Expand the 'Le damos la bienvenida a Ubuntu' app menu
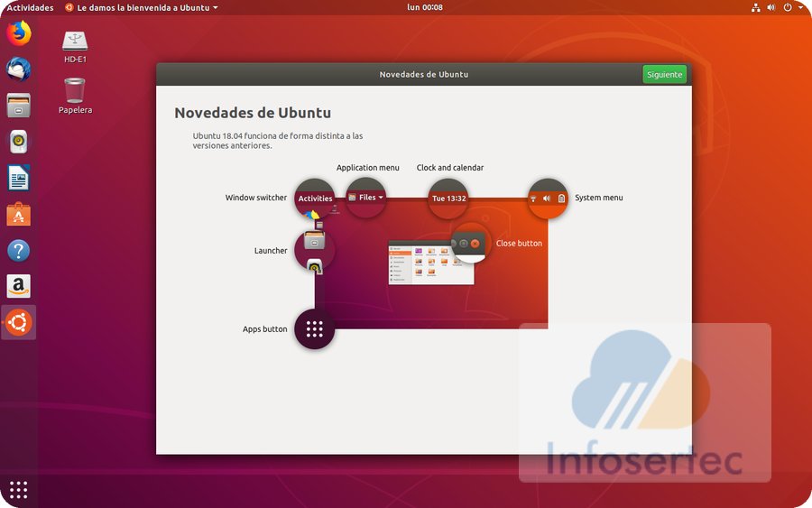Image resolution: width=812 pixels, height=508 pixels. [x=142, y=7]
